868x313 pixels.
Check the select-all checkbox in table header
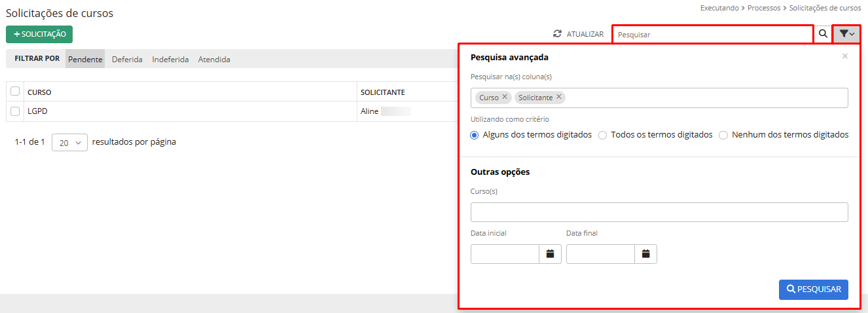tap(15, 92)
